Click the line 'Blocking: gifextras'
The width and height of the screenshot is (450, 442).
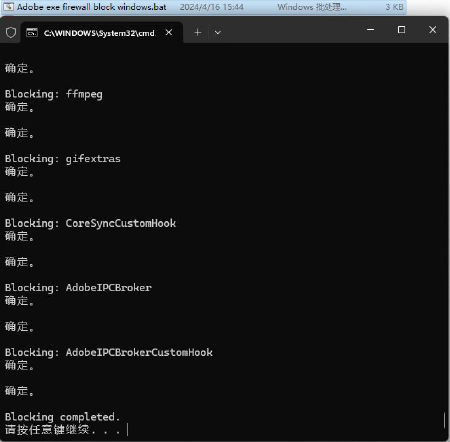[x=63, y=159]
